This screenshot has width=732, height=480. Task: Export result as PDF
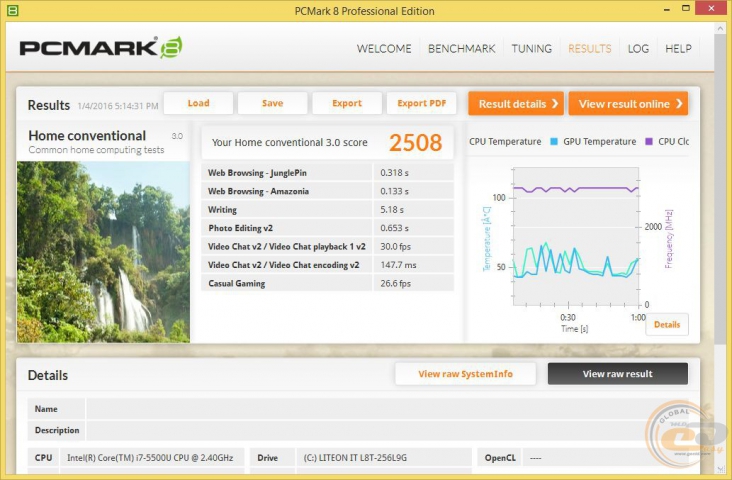click(x=422, y=103)
